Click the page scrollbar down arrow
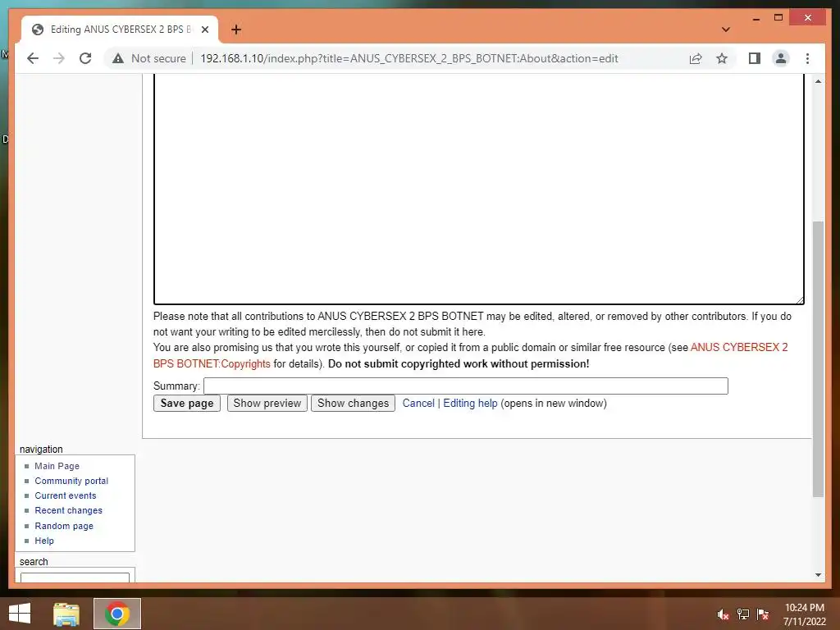840x630 pixels. (818, 575)
